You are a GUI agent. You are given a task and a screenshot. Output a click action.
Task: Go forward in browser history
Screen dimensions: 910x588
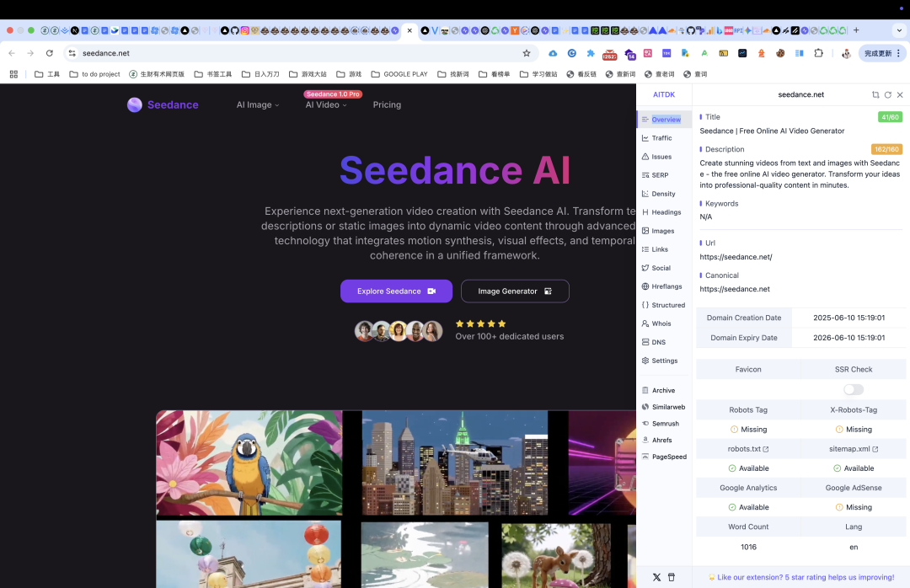(30, 53)
